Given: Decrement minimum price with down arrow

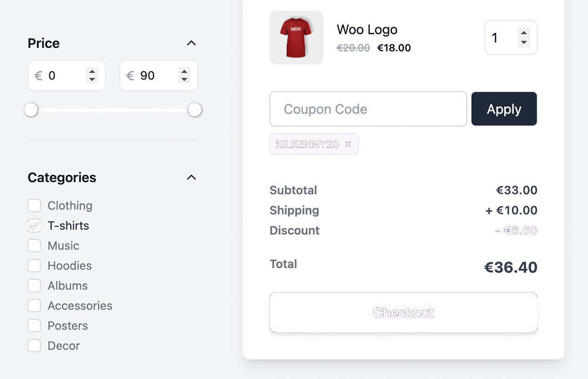Looking at the screenshot, I should tap(92, 80).
